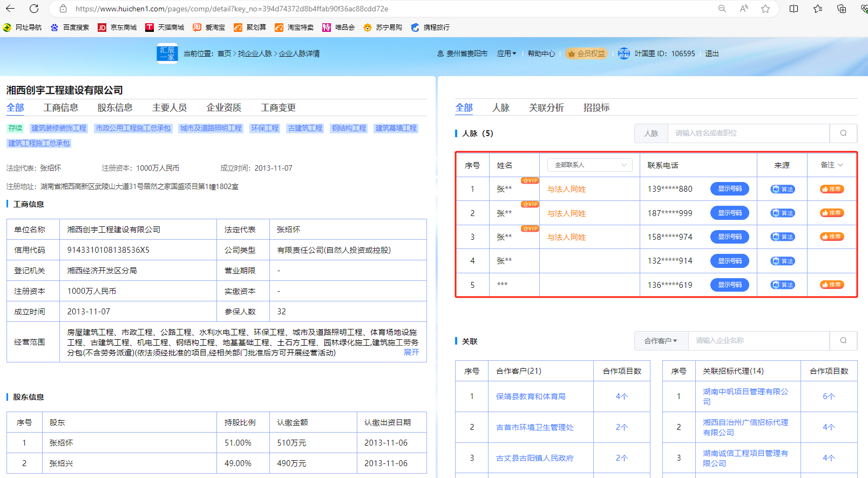Click 环保工程 tag
The width and height of the screenshot is (868, 478).
tap(265, 128)
